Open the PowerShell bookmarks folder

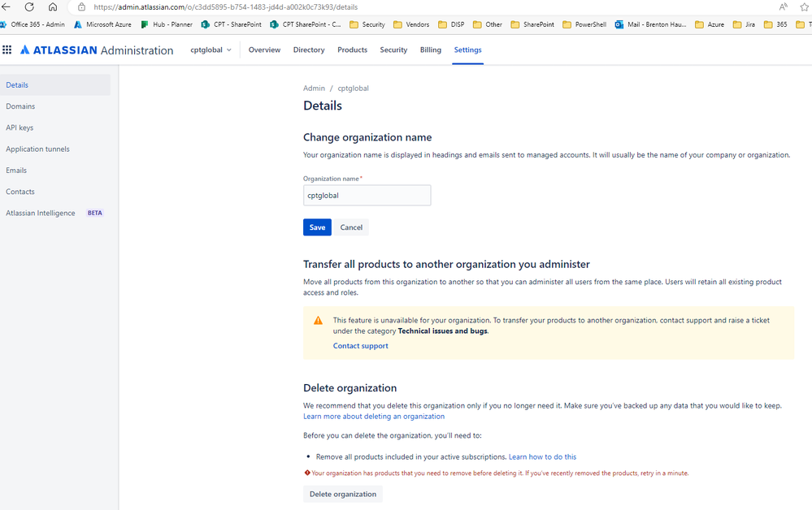coord(584,24)
